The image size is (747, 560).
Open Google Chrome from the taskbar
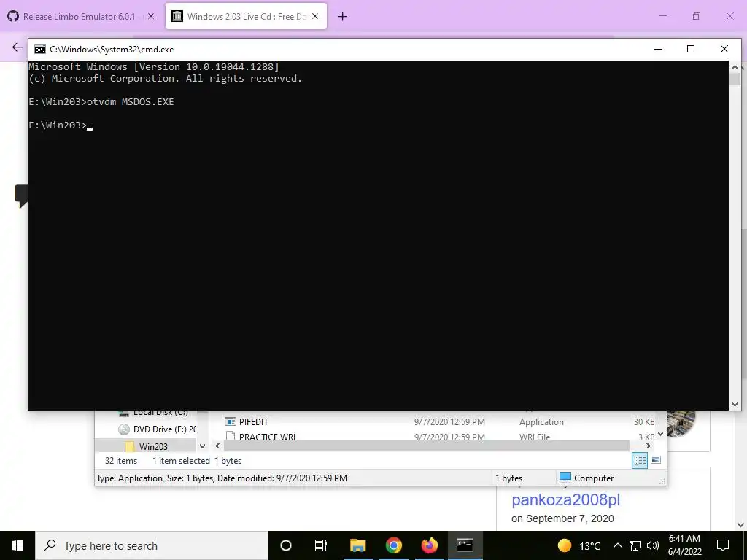pyautogui.click(x=393, y=545)
